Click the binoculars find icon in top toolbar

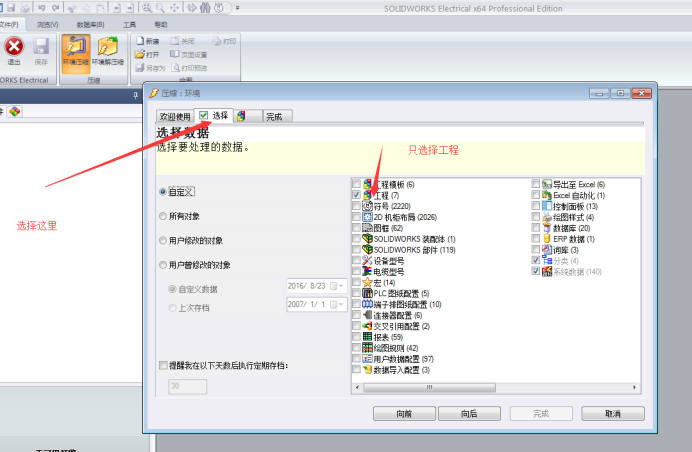(205, 8)
